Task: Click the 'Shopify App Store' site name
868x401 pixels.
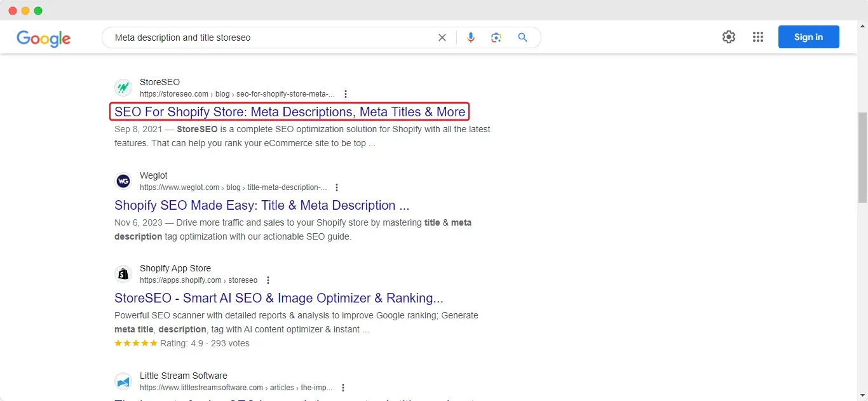Action: tap(175, 268)
